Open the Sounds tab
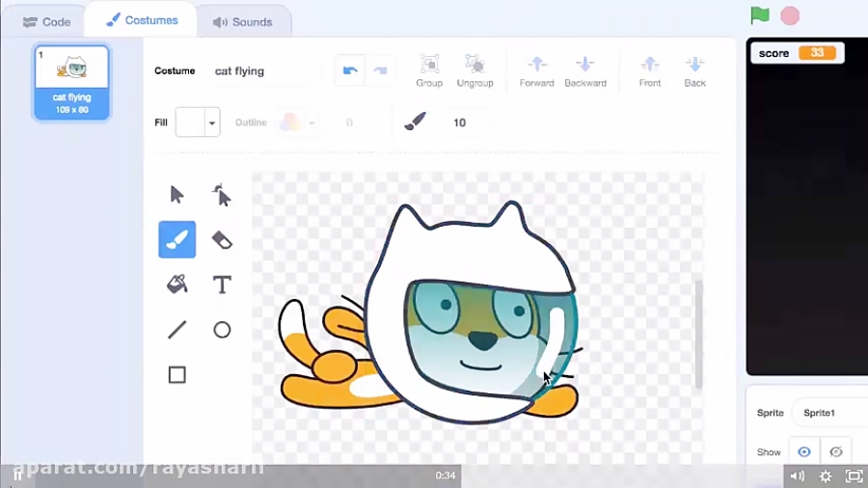The width and height of the screenshot is (868, 488). (x=242, y=22)
